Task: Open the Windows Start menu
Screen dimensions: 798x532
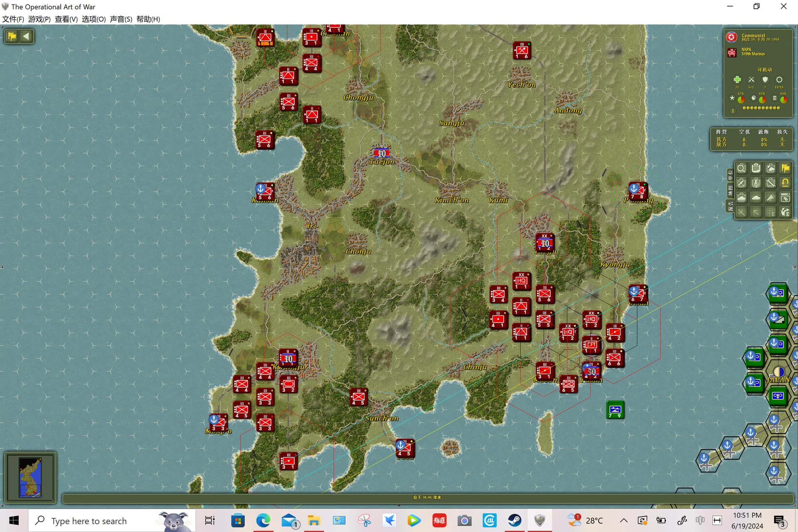Action: click(14, 520)
